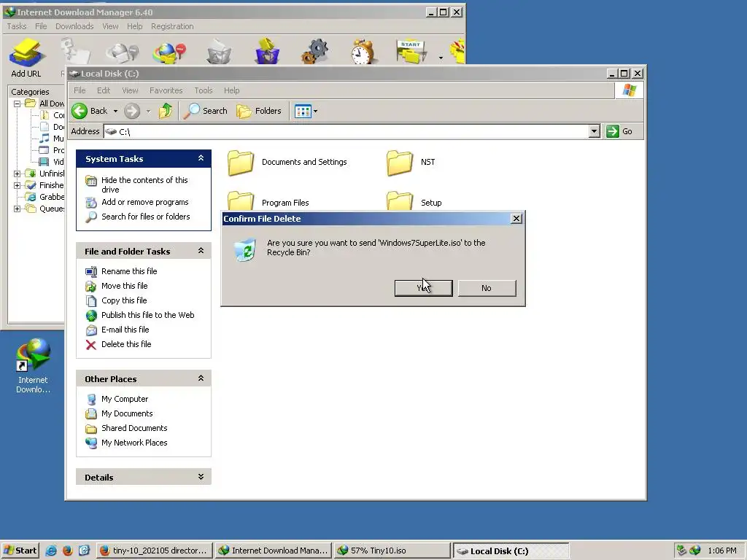The image size is (747, 560).
Task: Confirm deletion with the Yes button
Action: pyautogui.click(x=424, y=288)
